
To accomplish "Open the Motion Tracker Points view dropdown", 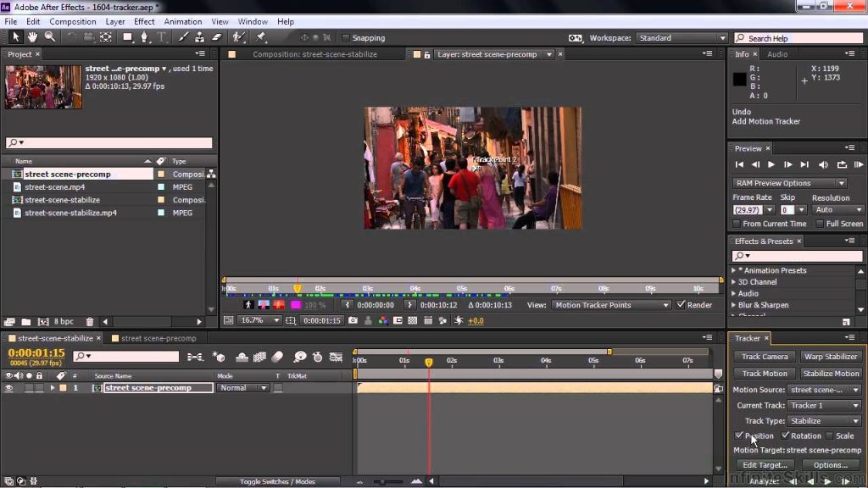I will click(x=610, y=305).
